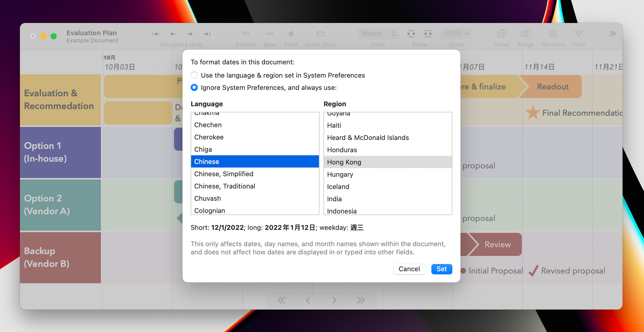Click the Scale fit icon
The height and width of the screenshot is (332, 644).
[x=411, y=34]
